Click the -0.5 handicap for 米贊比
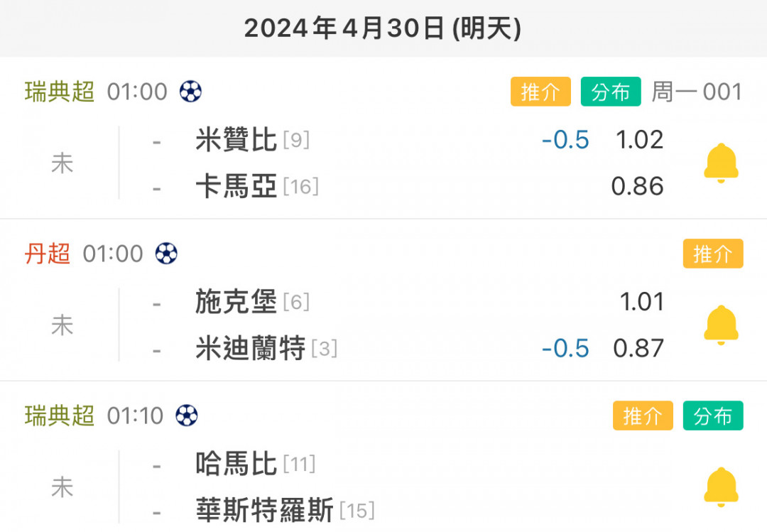This screenshot has height=532, width=767. 565,140
